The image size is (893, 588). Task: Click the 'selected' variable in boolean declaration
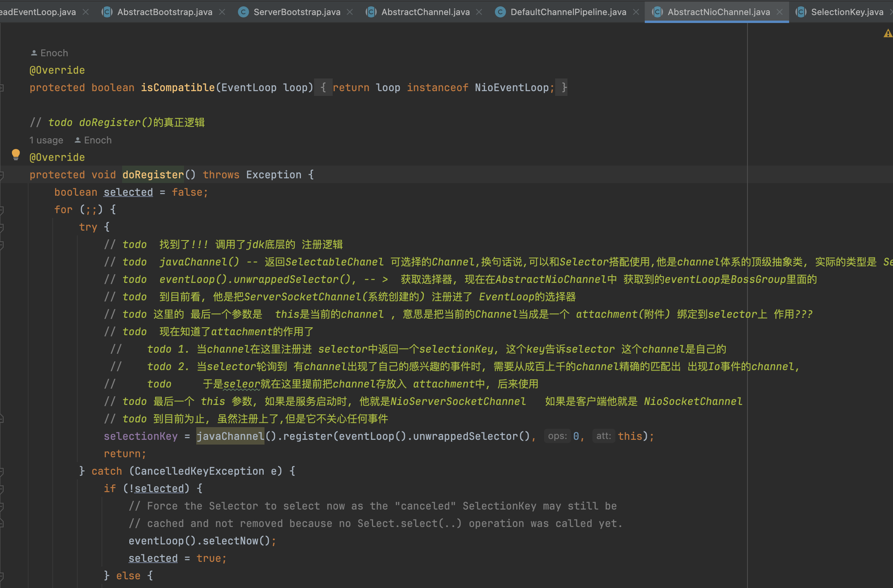(x=128, y=192)
